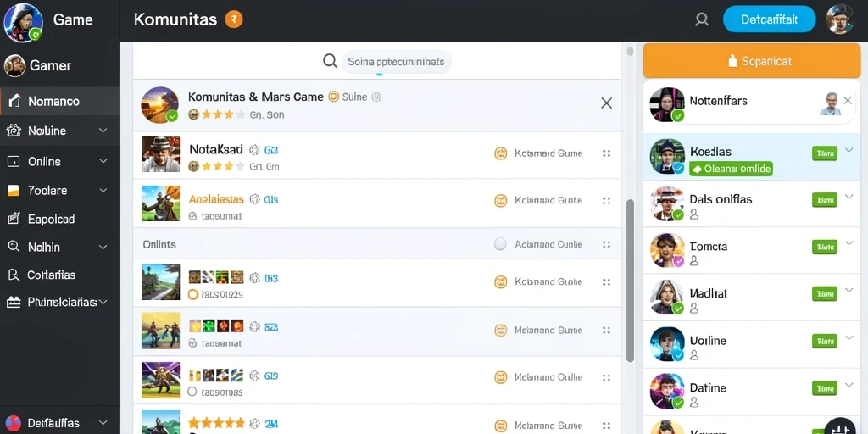Click the search magnifier icon
The height and width of the screenshot is (434, 868).
coord(330,61)
